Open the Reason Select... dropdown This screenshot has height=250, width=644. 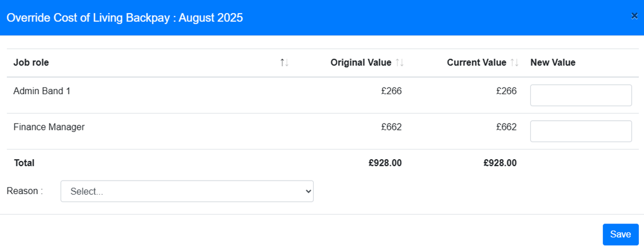tap(187, 191)
